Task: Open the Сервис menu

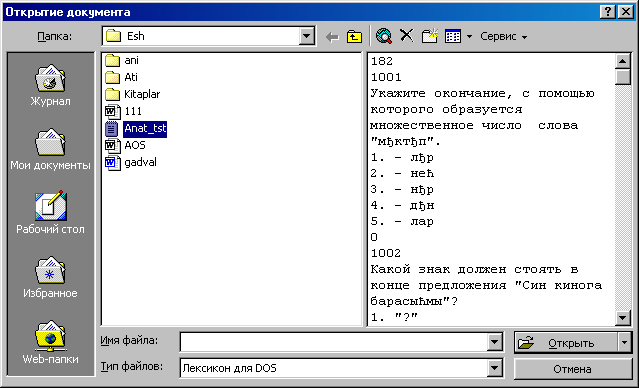Action: (x=504, y=36)
